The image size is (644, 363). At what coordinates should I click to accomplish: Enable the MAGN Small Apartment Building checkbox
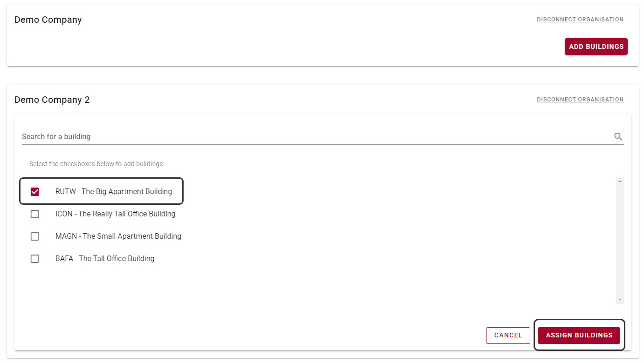(x=35, y=236)
